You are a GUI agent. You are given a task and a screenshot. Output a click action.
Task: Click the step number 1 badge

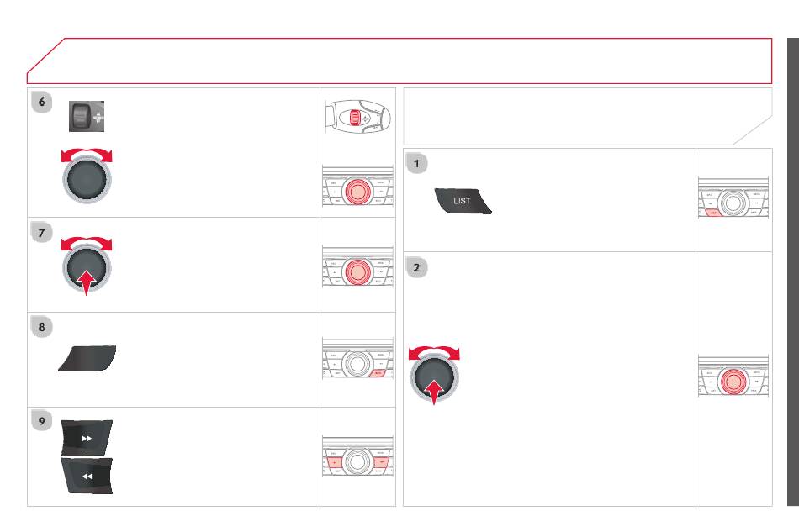pos(417,163)
